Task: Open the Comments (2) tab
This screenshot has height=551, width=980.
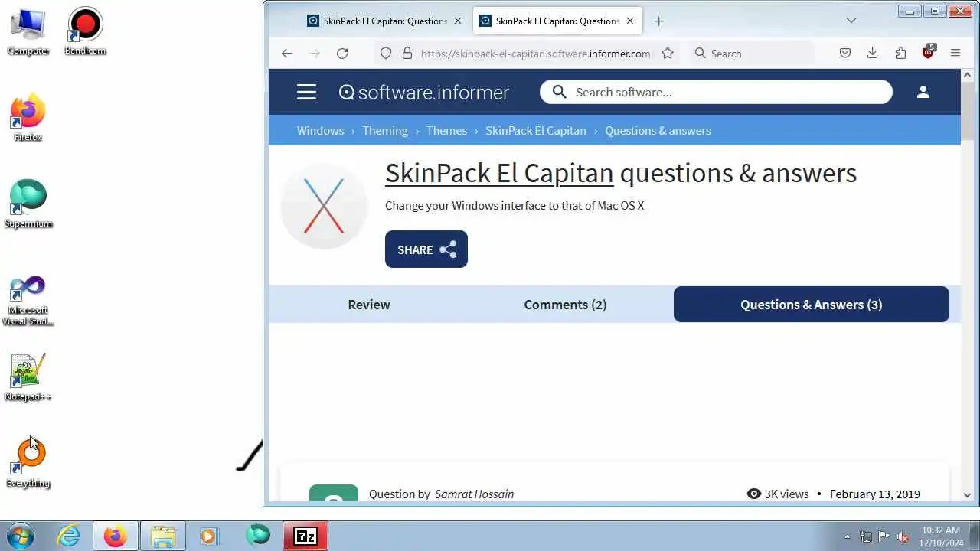Action: click(x=565, y=305)
